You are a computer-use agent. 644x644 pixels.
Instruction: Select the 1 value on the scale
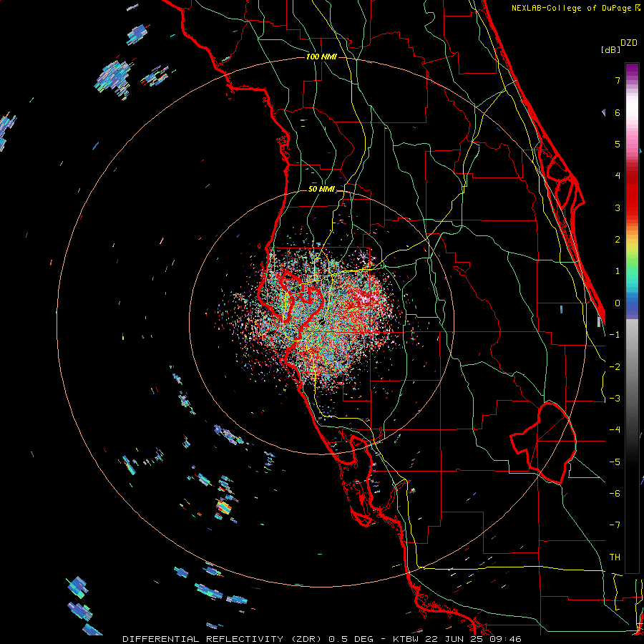[618, 271]
